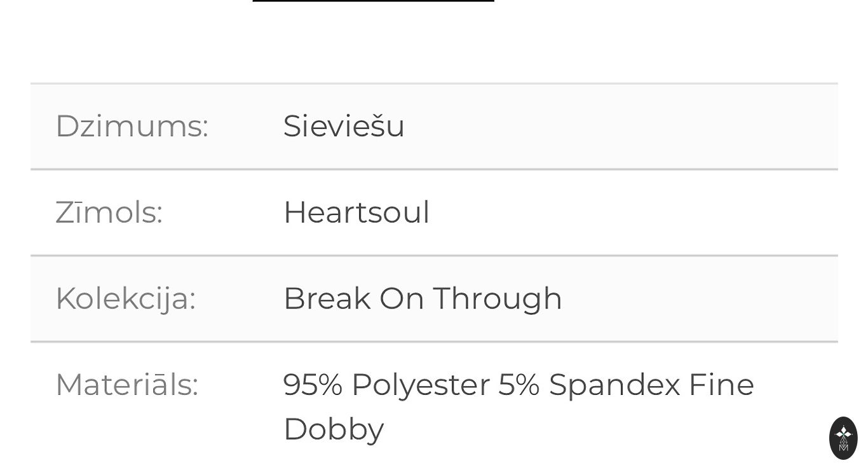Click the "Dzimums:" label
The width and height of the screenshot is (868, 470).
pos(132,126)
